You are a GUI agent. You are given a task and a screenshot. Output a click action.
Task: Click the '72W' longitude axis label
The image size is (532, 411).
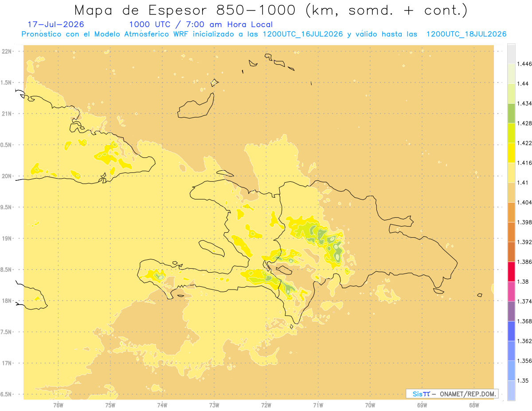(266, 405)
